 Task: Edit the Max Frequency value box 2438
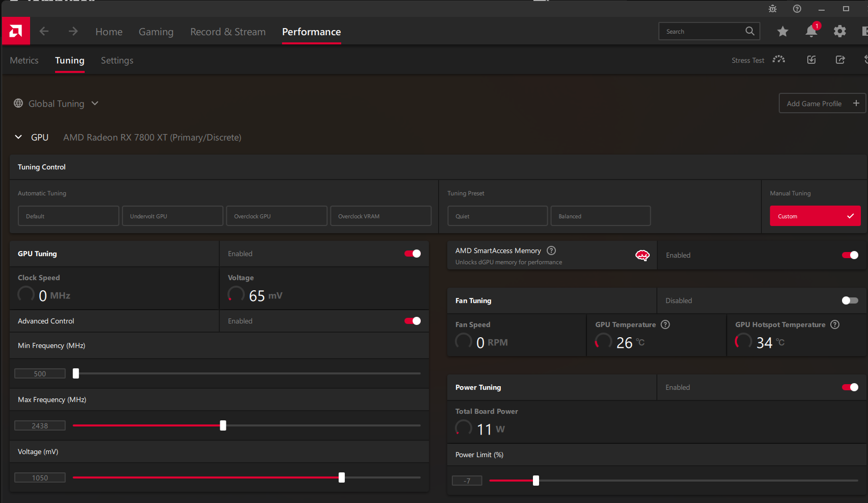[x=40, y=425]
